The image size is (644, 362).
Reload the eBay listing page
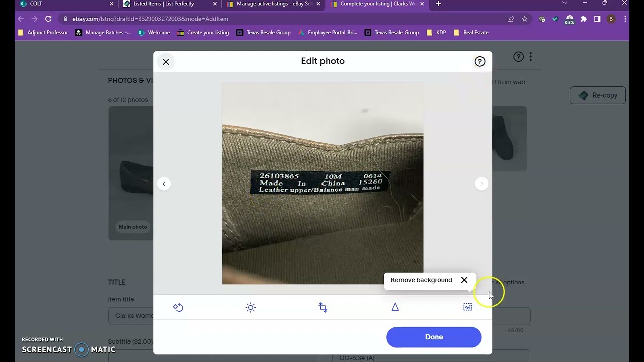pyautogui.click(x=48, y=19)
